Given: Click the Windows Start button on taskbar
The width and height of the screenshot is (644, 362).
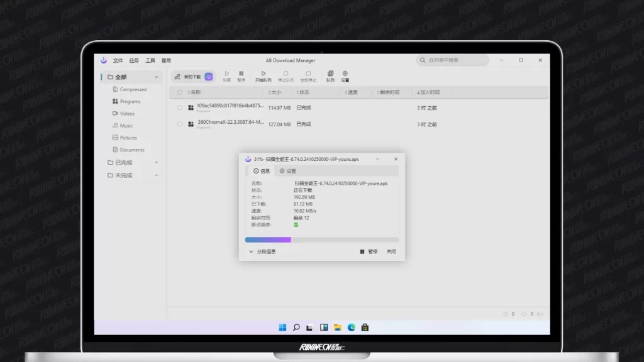Looking at the screenshot, I should [282, 327].
